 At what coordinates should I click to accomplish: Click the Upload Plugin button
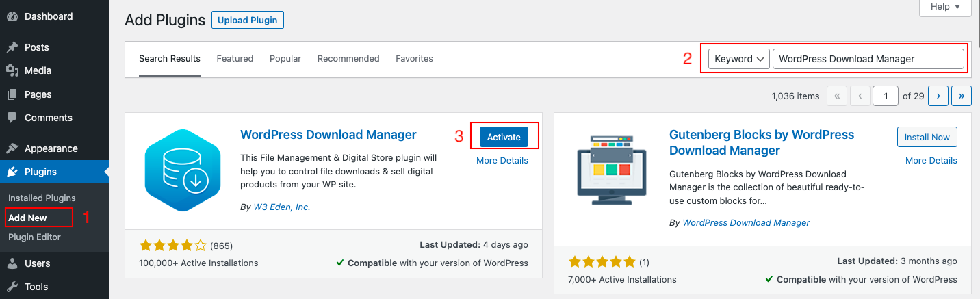248,20
